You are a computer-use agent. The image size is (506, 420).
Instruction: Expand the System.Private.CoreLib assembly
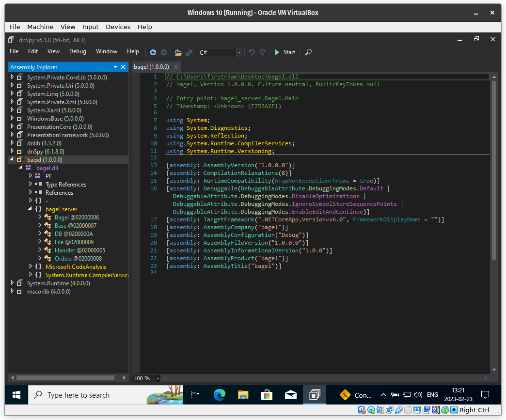click(x=13, y=78)
